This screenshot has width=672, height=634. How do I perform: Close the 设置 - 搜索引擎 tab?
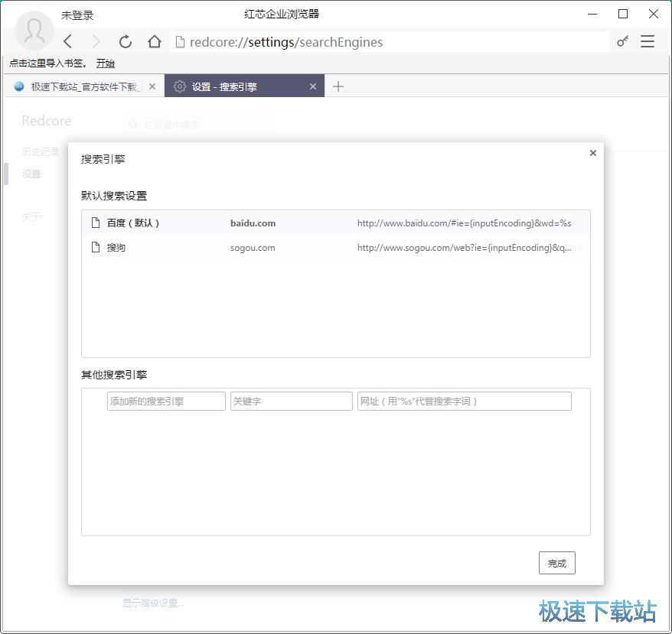(x=313, y=86)
